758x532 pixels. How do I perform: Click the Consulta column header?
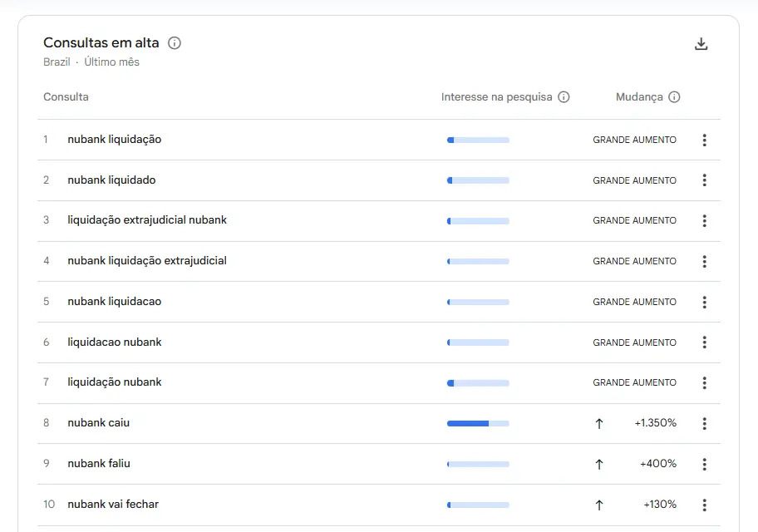pos(66,96)
